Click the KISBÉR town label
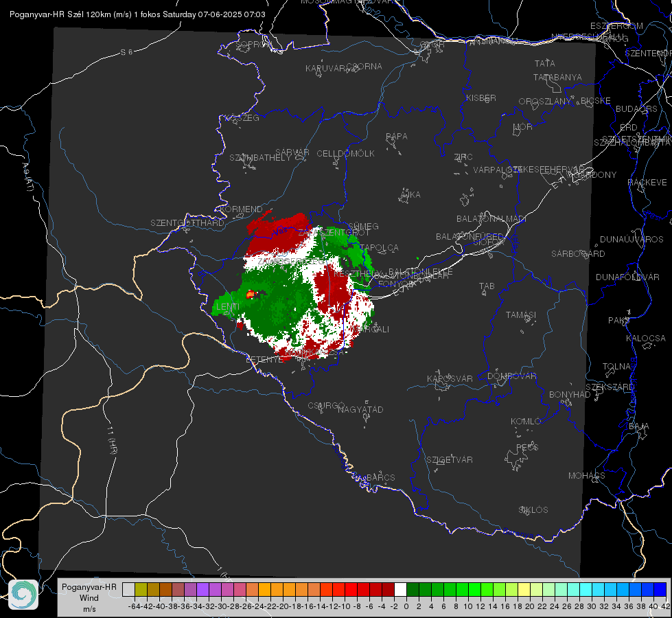Screen dimensions: 672x618 [x=481, y=98]
